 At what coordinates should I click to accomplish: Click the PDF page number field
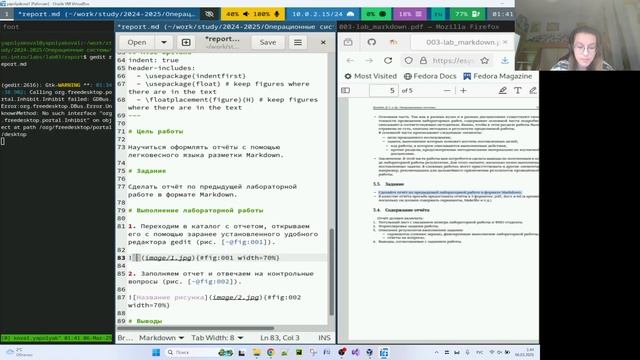click(384, 91)
